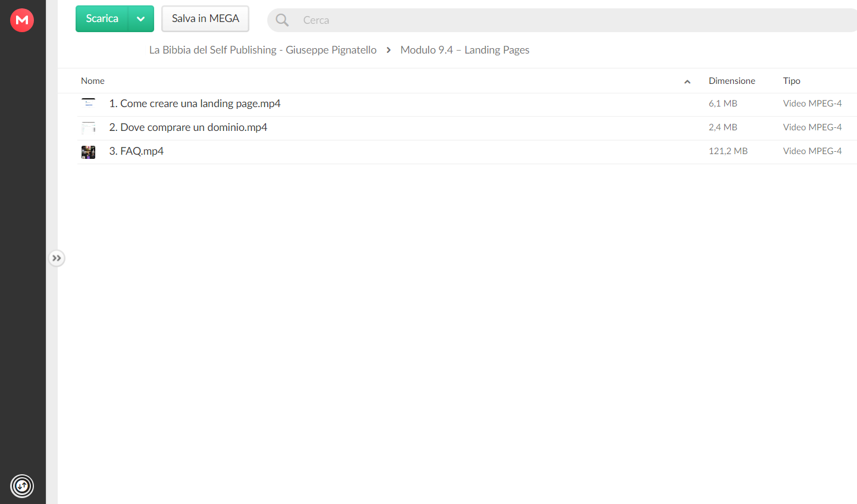Click the search magnifier icon
Image resolution: width=857 pixels, height=504 pixels.
[x=282, y=20]
